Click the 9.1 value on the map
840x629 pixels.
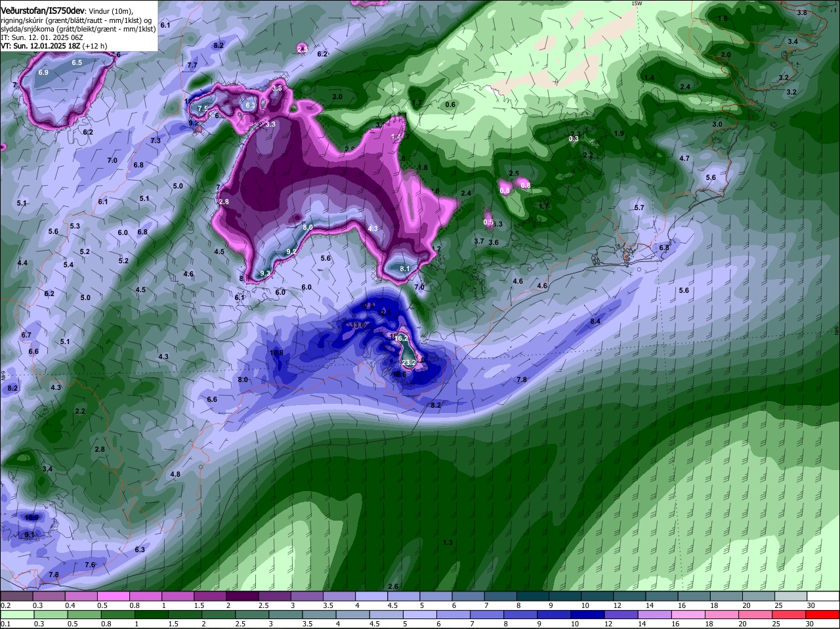pyautogui.click(x=30, y=535)
